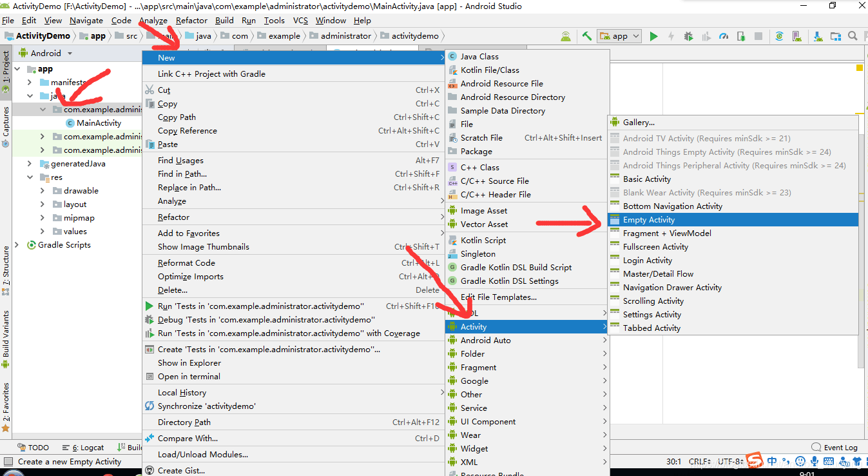The image size is (868, 476).
Task: Click the 30:1 cursor position indicator
Action: [674, 462]
